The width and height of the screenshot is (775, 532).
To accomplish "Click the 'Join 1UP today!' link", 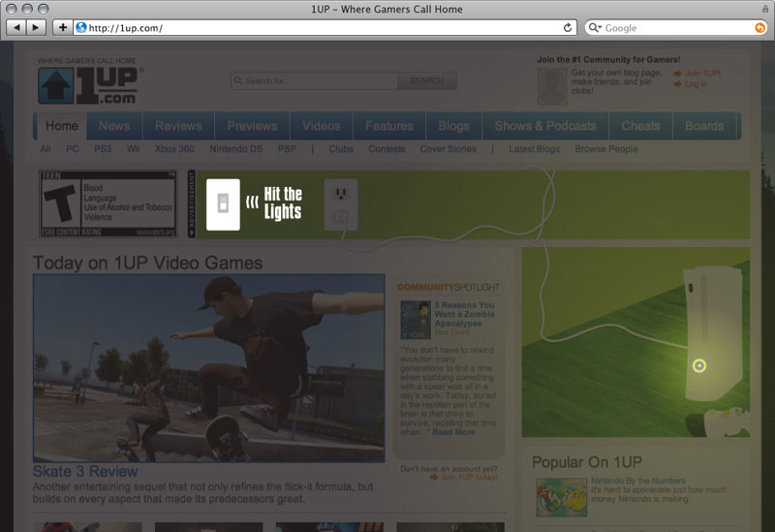I will [x=469, y=477].
